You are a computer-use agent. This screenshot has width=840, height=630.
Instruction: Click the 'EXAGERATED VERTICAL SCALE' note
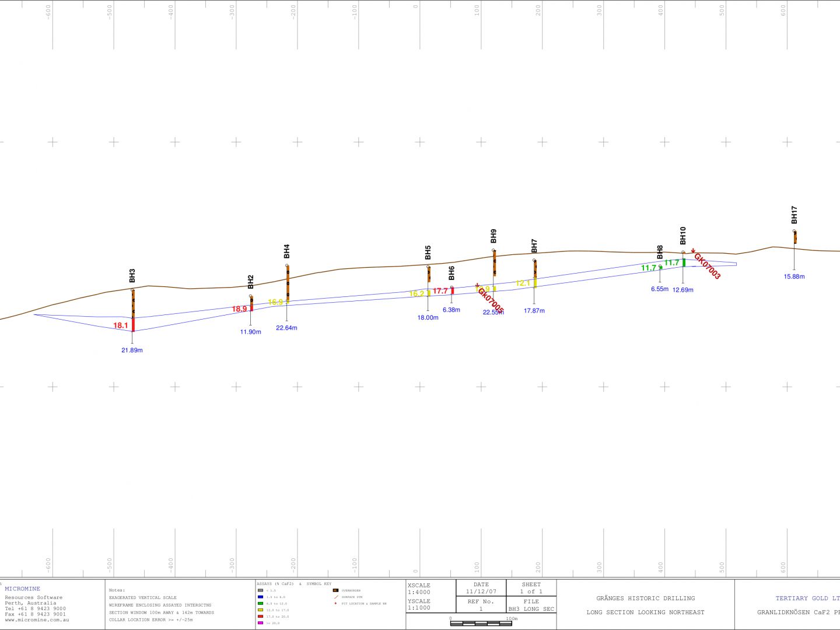tap(143, 598)
